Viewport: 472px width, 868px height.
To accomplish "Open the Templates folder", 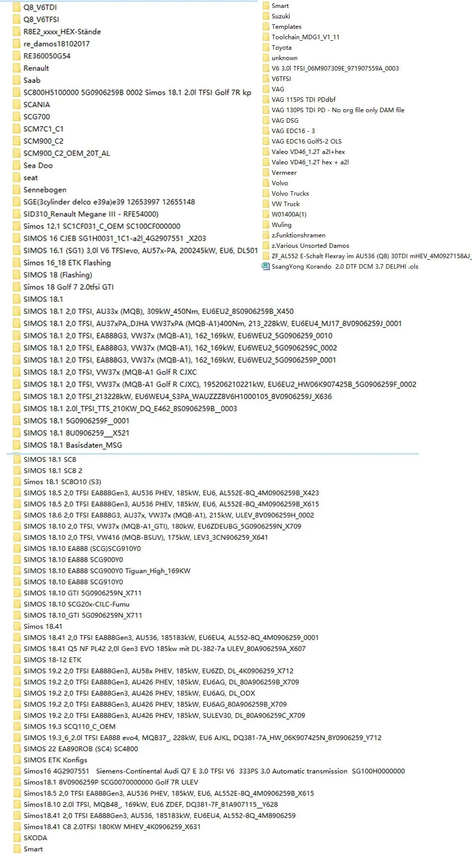I will (x=286, y=27).
